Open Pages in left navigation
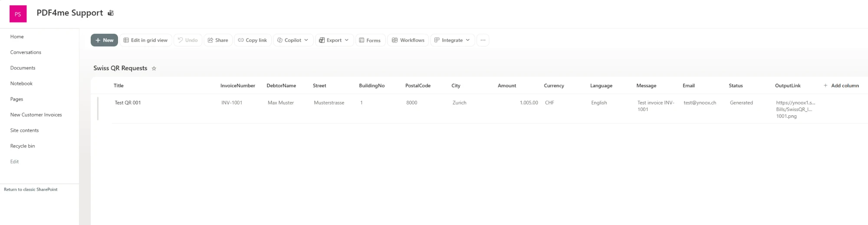 (x=16, y=99)
